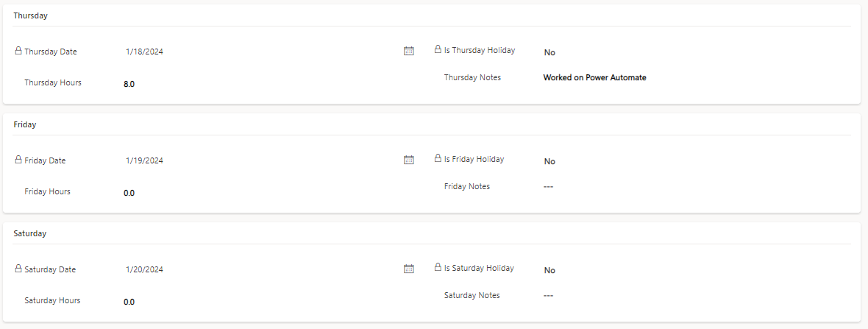This screenshot has width=868, height=329.
Task: Open the Thursday Date calendar picker
Action: coord(408,51)
